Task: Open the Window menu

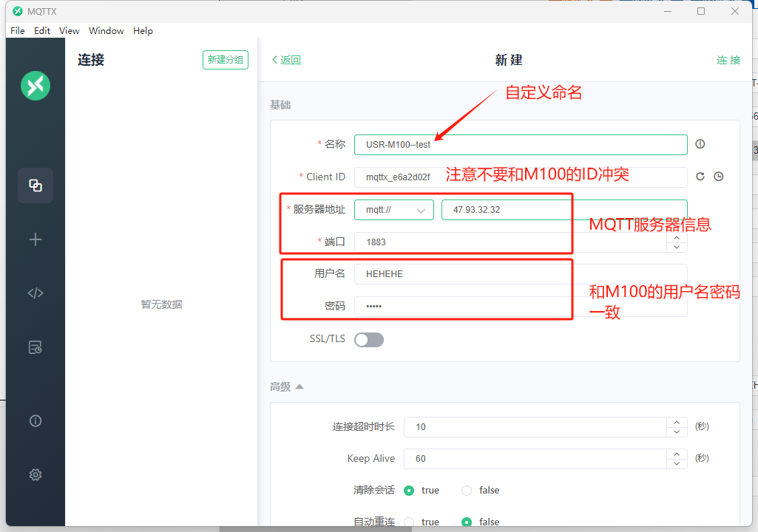Action: pos(106,31)
